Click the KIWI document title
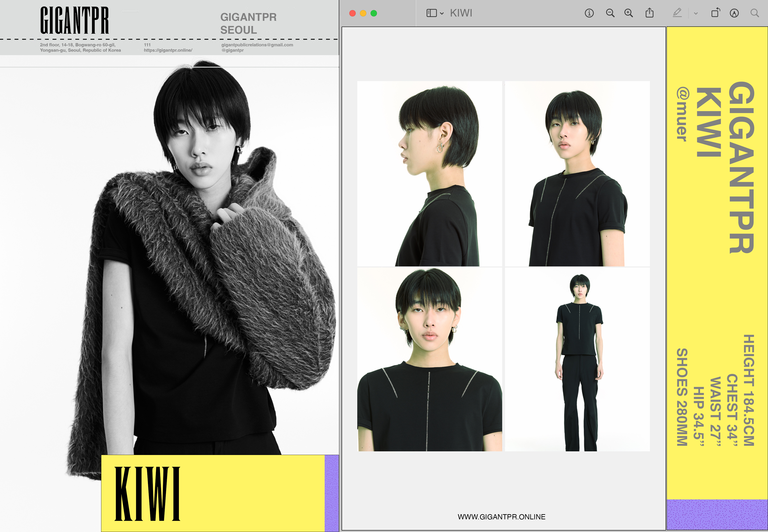768x532 pixels. pyautogui.click(x=461, y=13)
